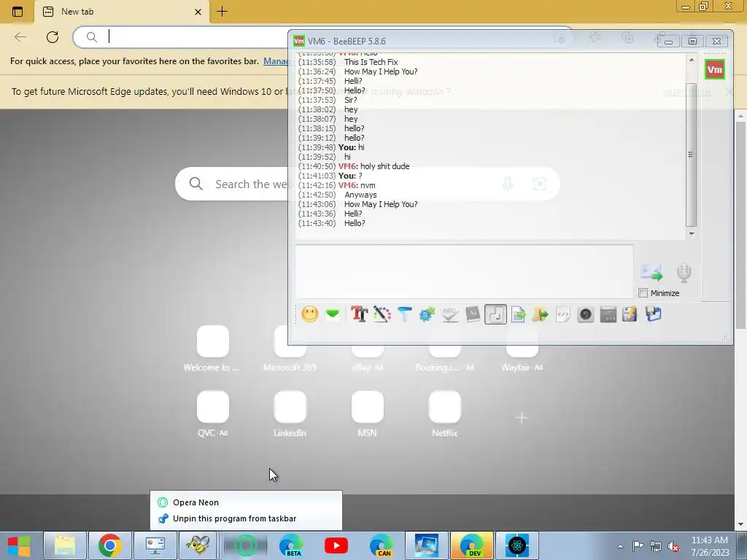The image size is (747, 560).
Task: Click chat message "holy shit dude"
Action: pyautogui.click(x=385, y=166)
